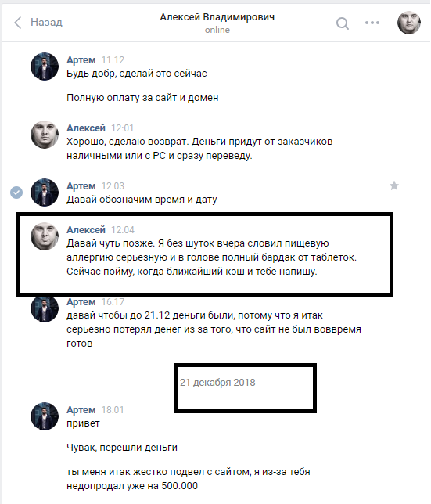The height and width of the screenshot is (504, 431).
Task: Click the back chevron arrow
Action: 18,23
